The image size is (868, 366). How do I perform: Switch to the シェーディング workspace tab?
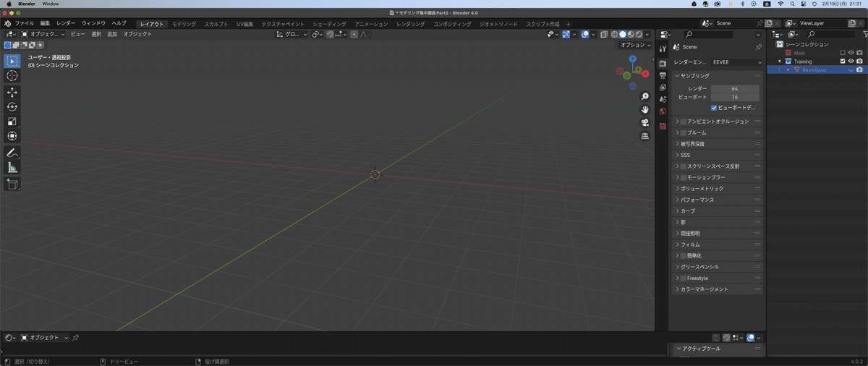coord(329,24)
